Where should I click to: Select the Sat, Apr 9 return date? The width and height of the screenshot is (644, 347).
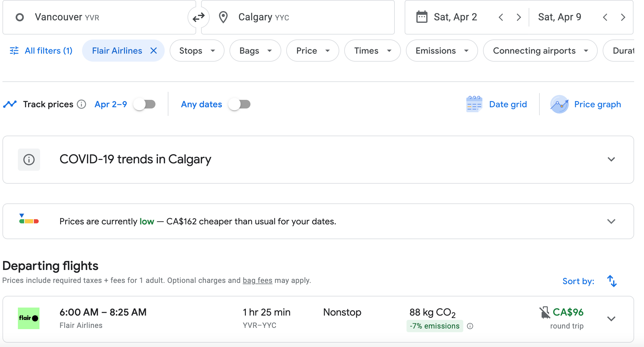559,17
